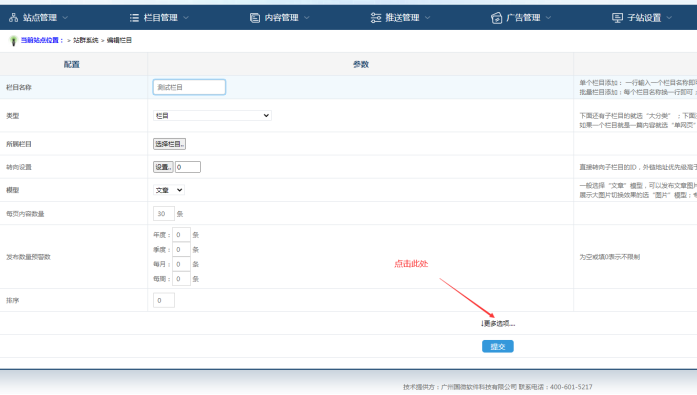Open the 类型 dropdown showing 栏目
Image resolution: width=697 pixels, height=395 pixels.
(212, 116)
